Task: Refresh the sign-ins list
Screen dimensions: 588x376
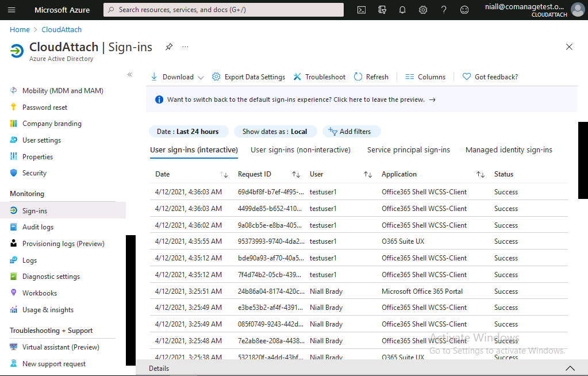Action: coord(371,77)
